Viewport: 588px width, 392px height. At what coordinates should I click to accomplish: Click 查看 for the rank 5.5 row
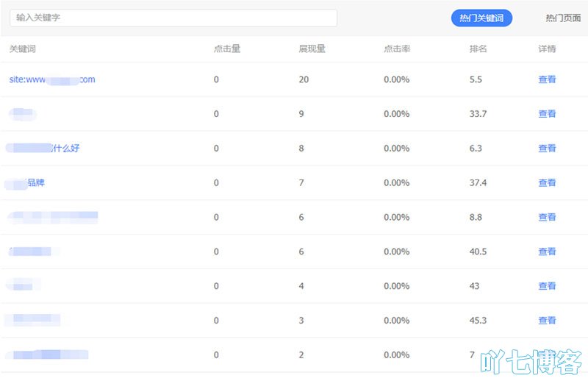click(547, 79)
